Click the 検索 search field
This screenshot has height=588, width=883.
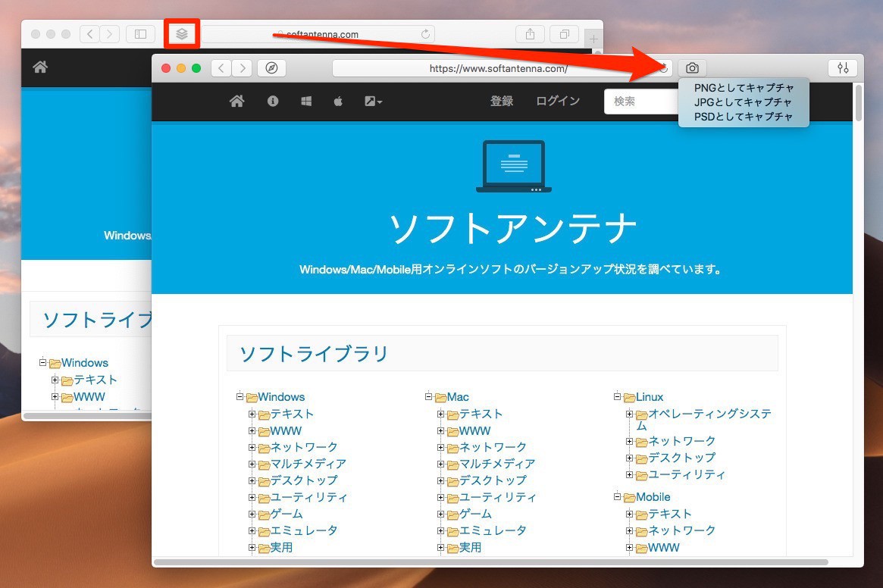(641, 102)
